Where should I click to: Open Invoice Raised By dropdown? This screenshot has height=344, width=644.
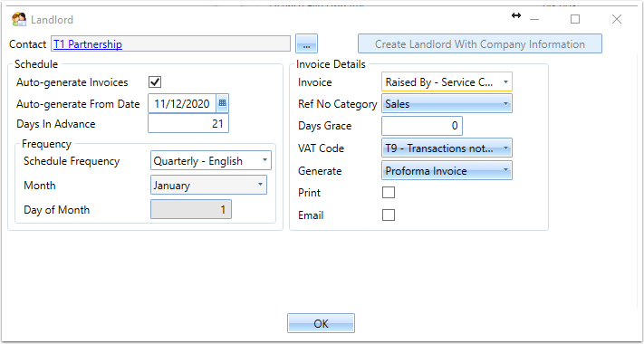tap(447, 82)
